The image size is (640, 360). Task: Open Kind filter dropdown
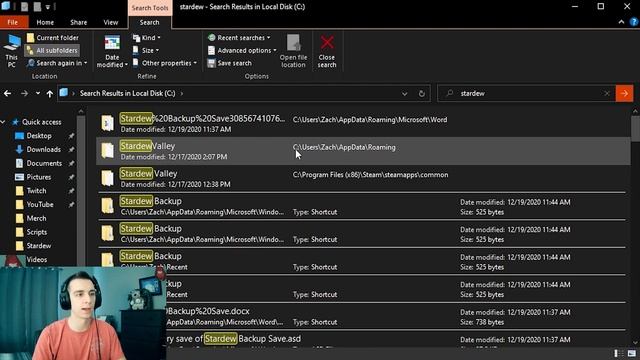[x=147, y=38]
